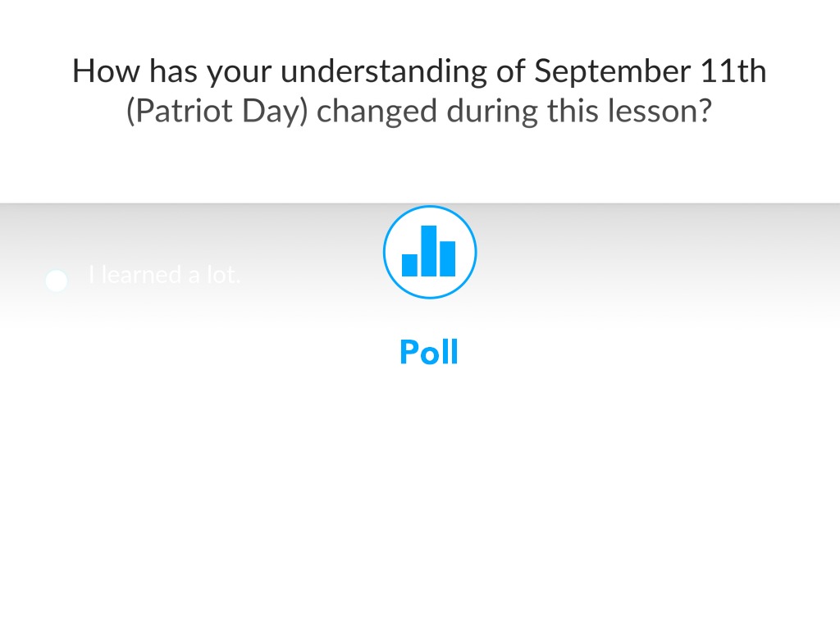The width and height of the screenshot is (840, 630).
Task: Click the blue bar chart poll icon
Action: [x=430, y=252]
